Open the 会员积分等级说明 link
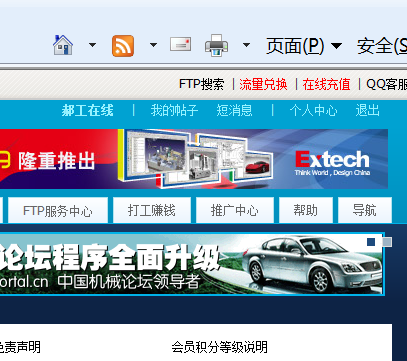The width and height of the screenshot is (407, 361). [220, 347]
